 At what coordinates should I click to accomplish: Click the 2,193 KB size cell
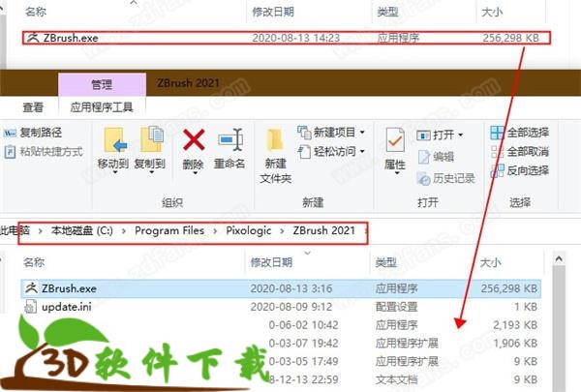coord(515,325)
